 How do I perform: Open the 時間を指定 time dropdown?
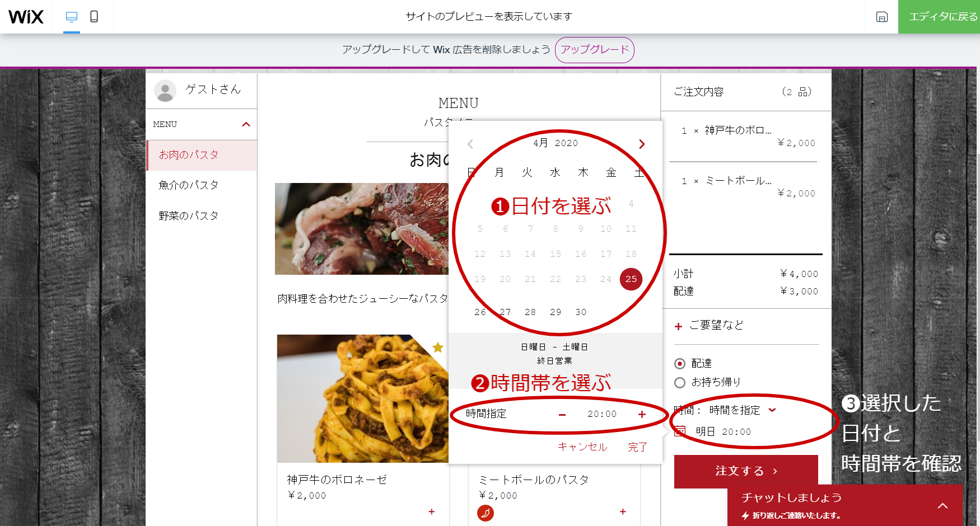click(743, 410)
